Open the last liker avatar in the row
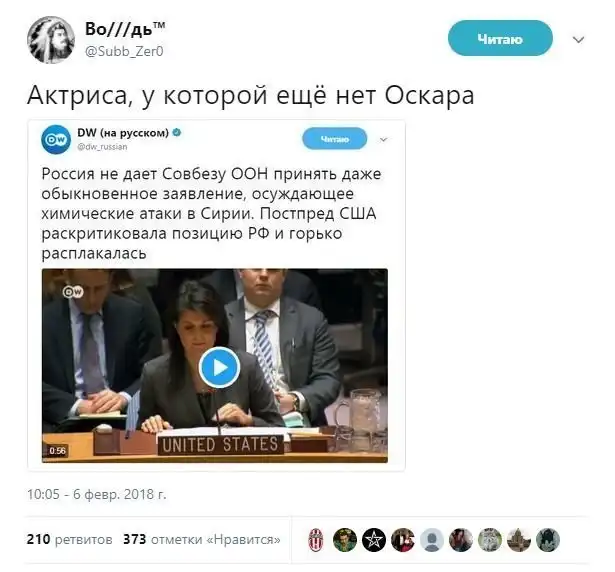The width and height of the screenshot is (615, 572). (x=548, y=540)
